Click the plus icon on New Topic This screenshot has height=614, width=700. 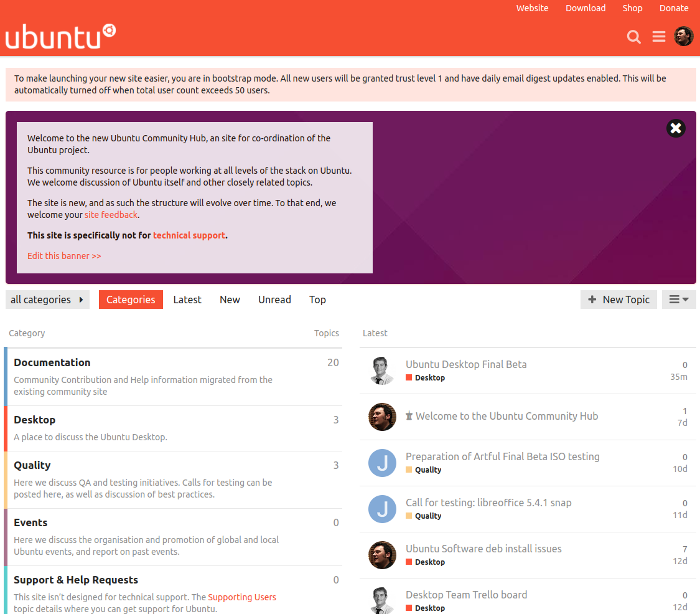coord(592,300)
